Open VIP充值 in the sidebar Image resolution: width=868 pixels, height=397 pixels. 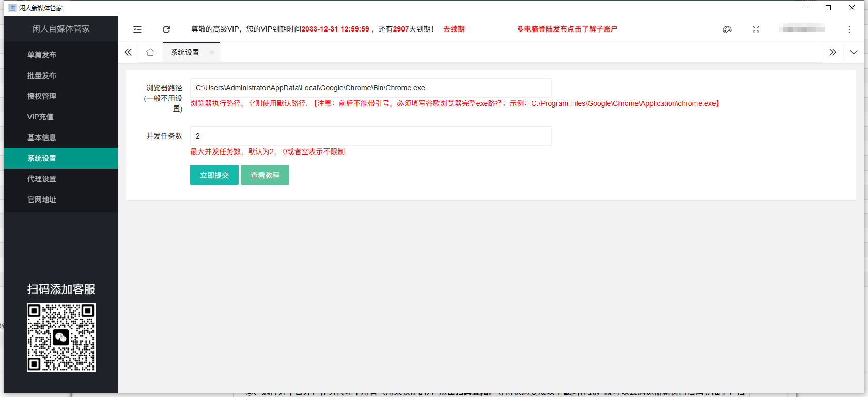pos(61,117)
